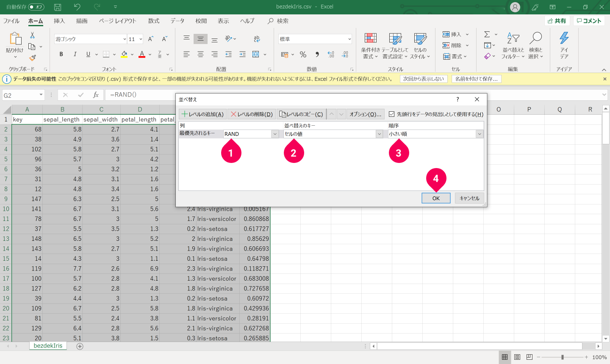Toggle AutoSave switch
Image resolution: width=610 pixels, height=364 pixels.
pos(36,7)
